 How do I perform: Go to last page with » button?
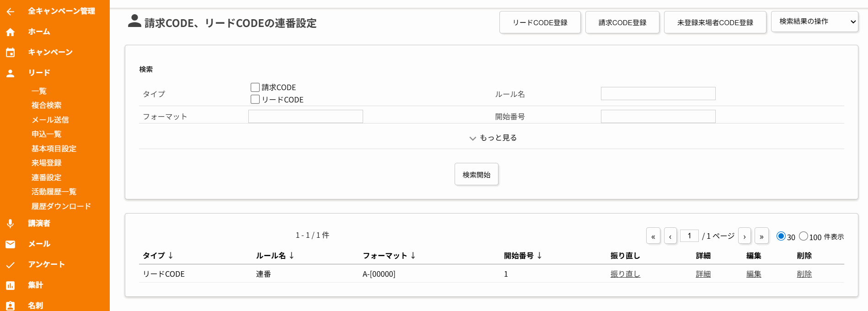tap(761, 236)
